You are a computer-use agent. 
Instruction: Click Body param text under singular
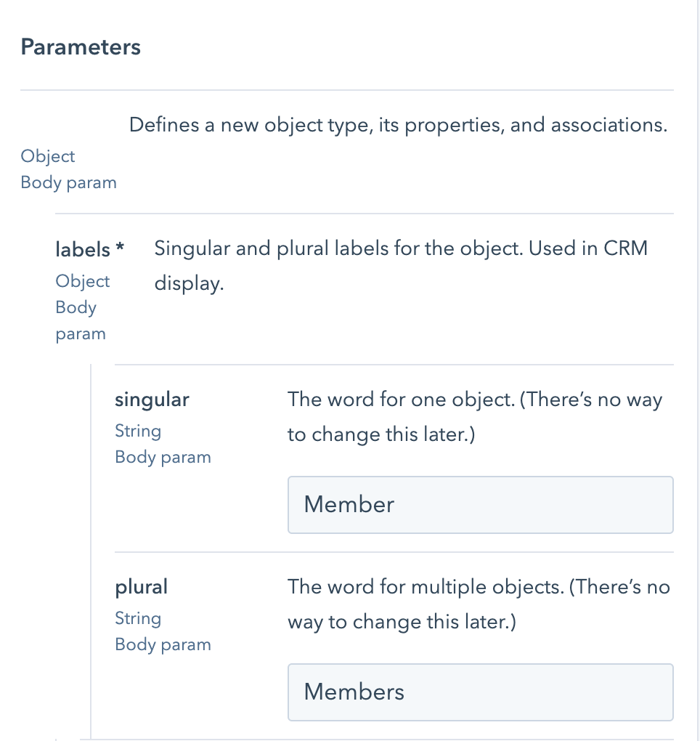[163, 457]
